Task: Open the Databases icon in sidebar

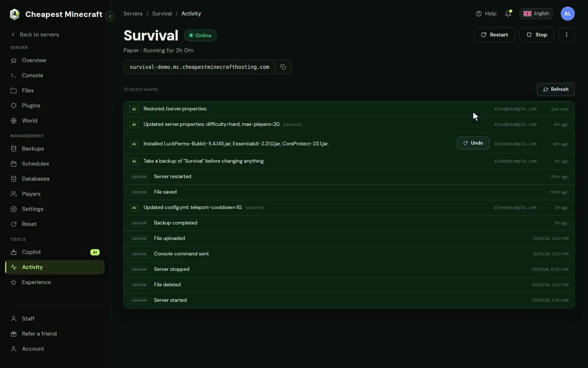Action: coord(14,179)
